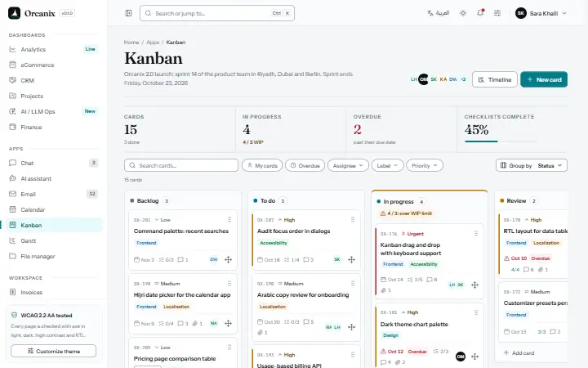This screenshot has width=588, height=368.
Task: Open menu on Usage-based billing API card
Action: tap(353, 354)
